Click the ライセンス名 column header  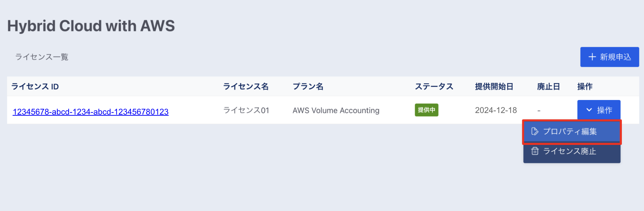coord(246,87)
